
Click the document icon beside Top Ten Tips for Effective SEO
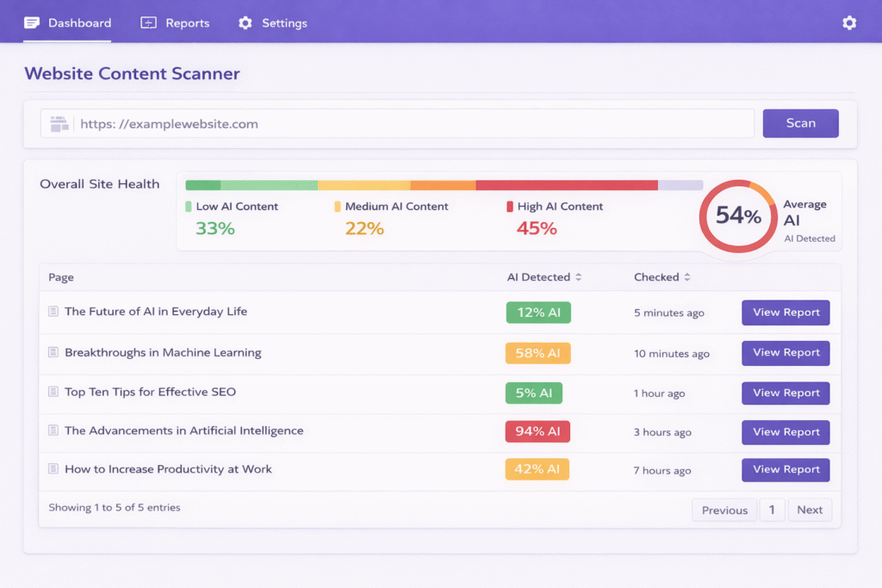53,393
